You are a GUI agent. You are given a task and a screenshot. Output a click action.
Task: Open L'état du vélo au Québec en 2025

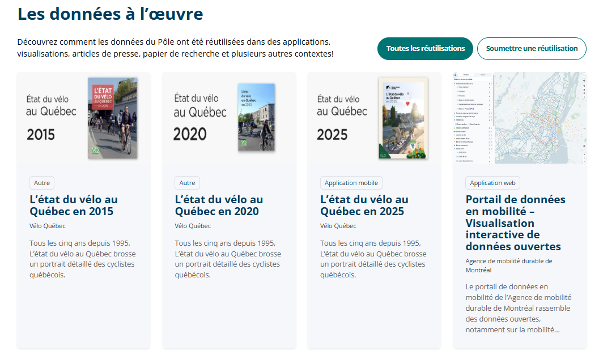tap(364, 205)
